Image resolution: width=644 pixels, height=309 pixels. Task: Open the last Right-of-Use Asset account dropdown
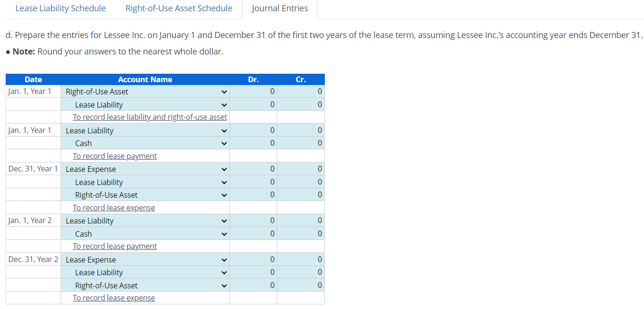click(145, 286)
